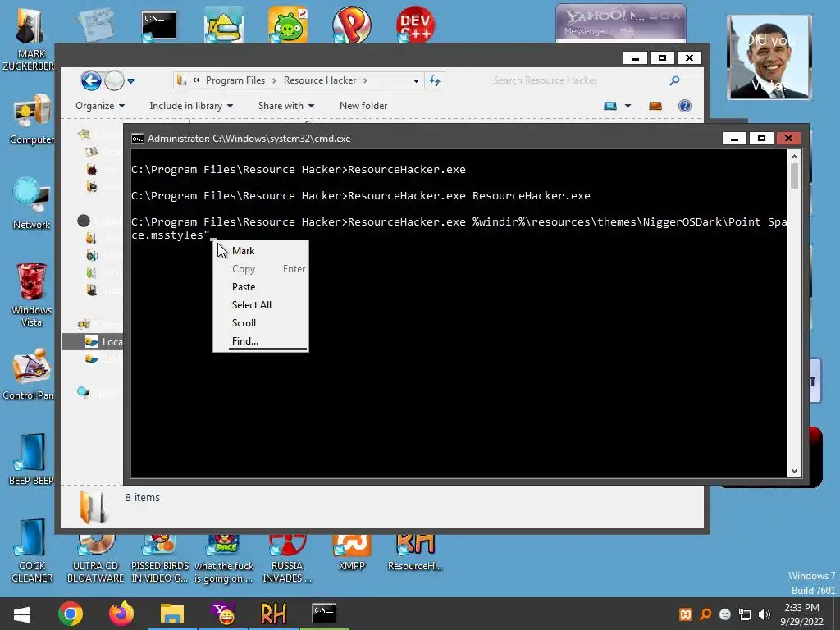Expand the chevron after Program Files
This screenshot has width=840, height=630.
(x=274, y=80)
